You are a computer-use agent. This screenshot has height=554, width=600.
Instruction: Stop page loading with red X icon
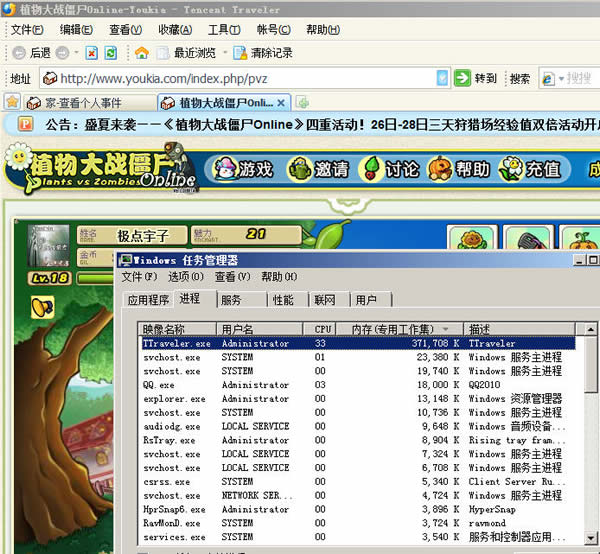(91, 53)
